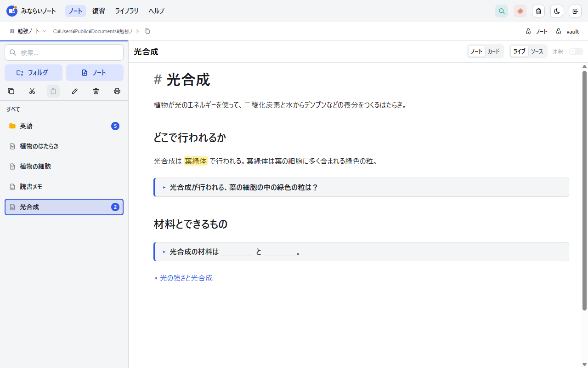
Task: Expand the 光の強さと光合成 section
Action: click(183, 278)
